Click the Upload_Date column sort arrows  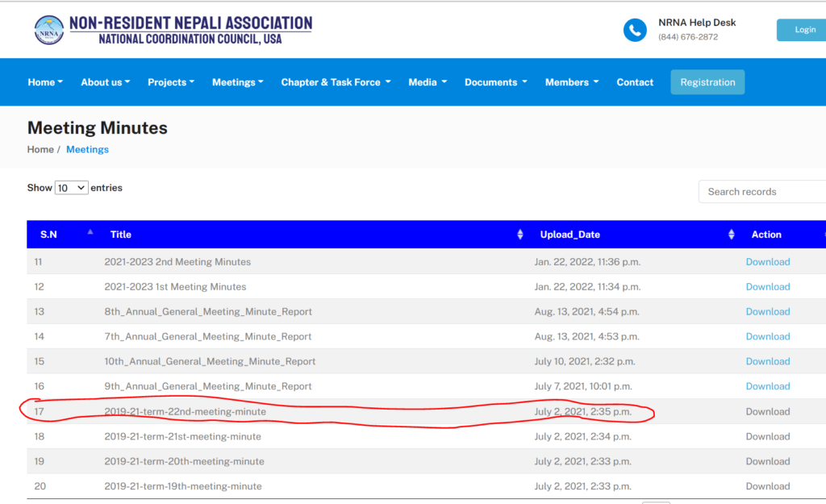click(732, 235)
